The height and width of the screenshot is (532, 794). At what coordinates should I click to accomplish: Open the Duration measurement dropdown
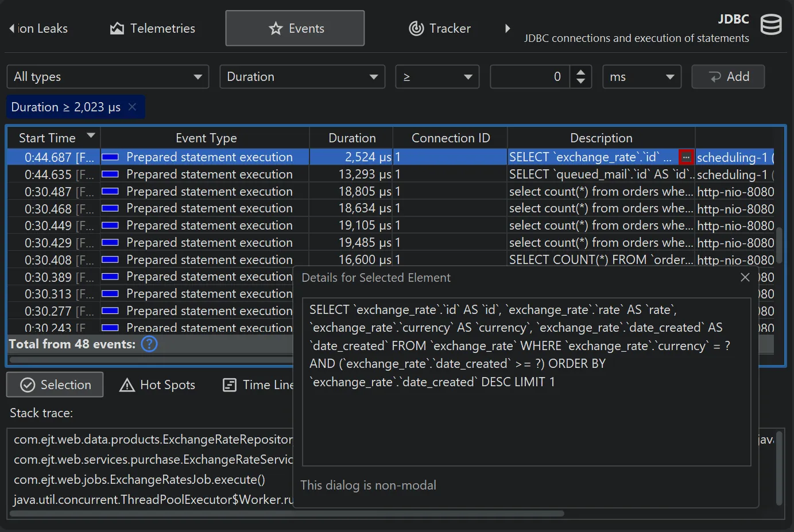pyautogui.click(x=302, y=76)
